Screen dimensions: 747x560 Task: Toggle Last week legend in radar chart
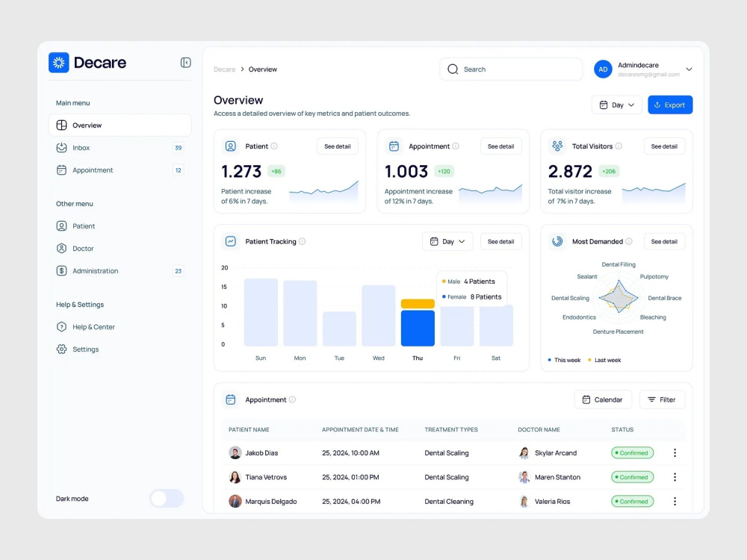604,360
